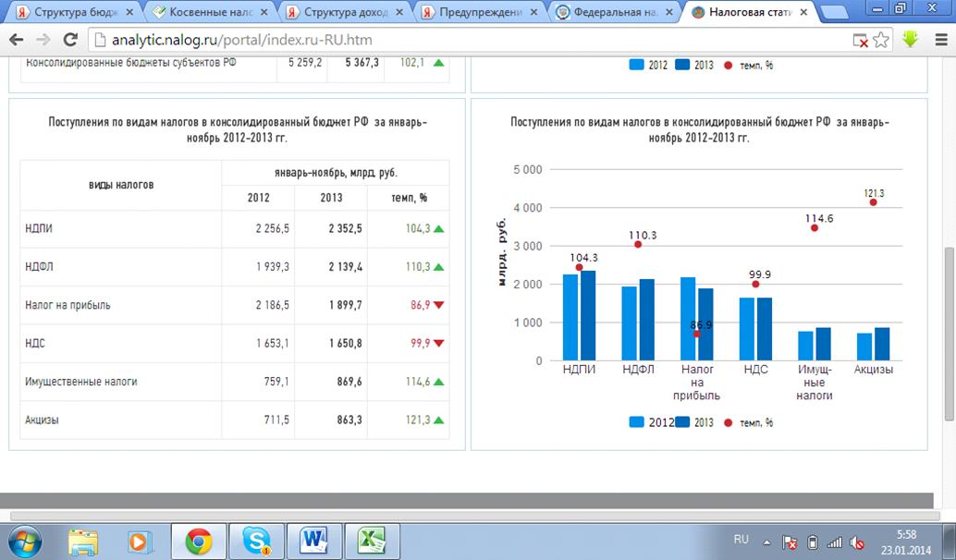Open the Chrome hamburger menu
Viewport: 956px width, 560px height.
coord(939,41)
